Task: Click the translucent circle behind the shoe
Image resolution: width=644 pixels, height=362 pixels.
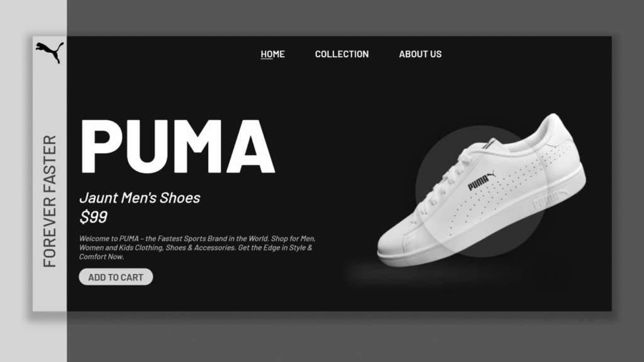Action: tap(481, 192)
